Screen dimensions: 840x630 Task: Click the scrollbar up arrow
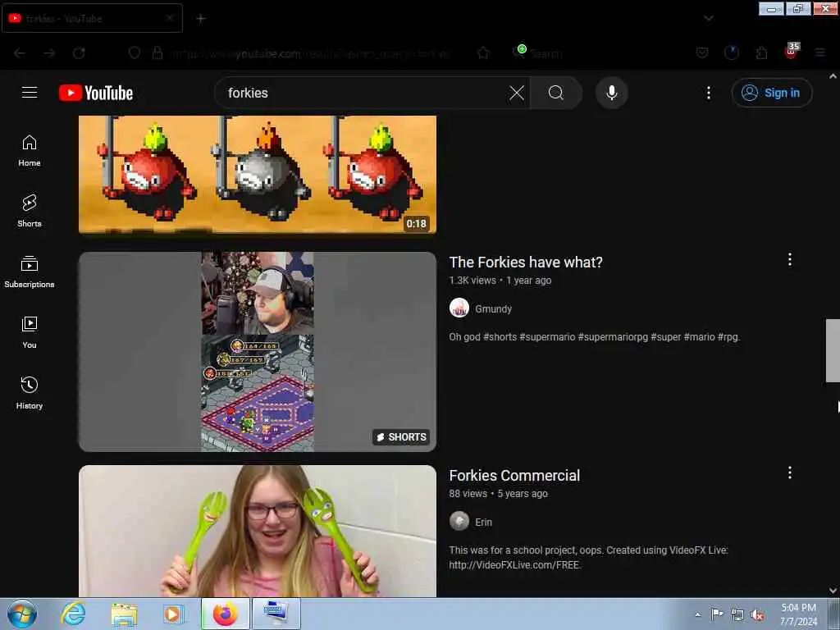click(833, 76)
